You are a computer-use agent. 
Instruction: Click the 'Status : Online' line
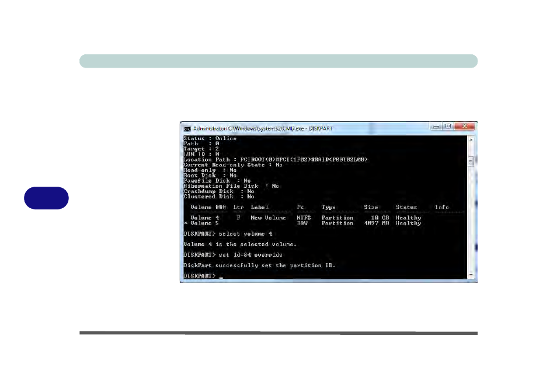click(210, 138)
